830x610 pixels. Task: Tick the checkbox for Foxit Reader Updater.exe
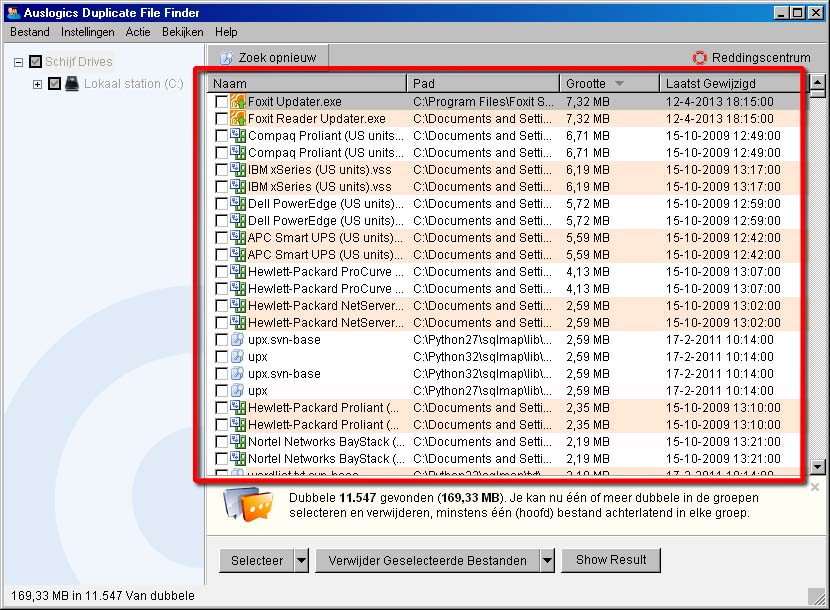tap(222, 119)
